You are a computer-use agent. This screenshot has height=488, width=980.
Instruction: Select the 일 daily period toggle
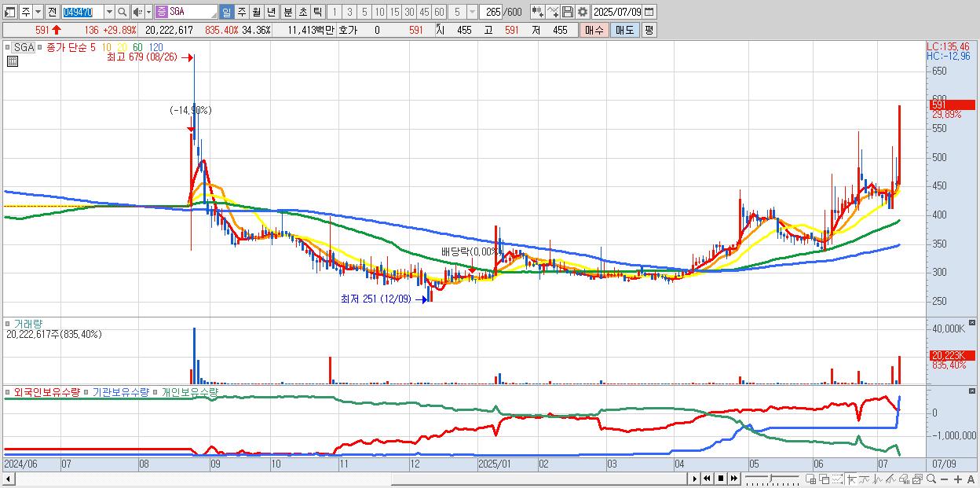coord(226,12)
